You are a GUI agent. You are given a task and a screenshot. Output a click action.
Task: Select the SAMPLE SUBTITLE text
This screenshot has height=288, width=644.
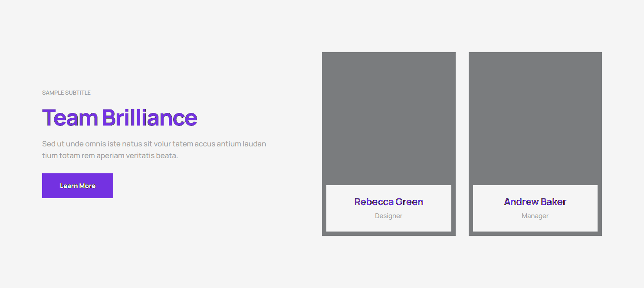click(x=66, y=93)
